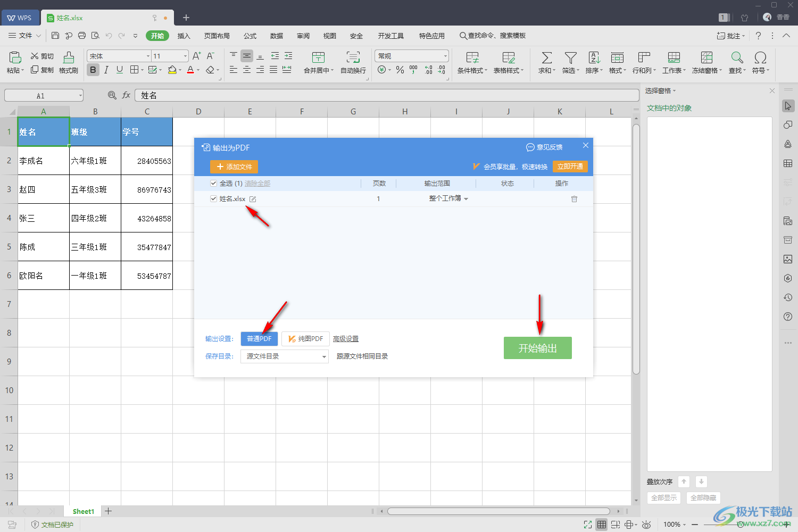
Task: Select the 格式刷 format painter
Action: 69,62
